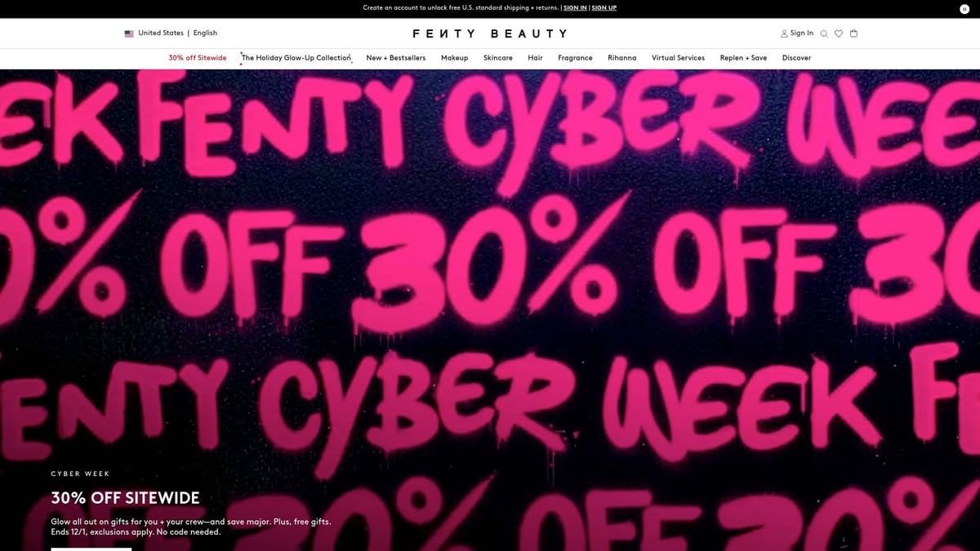980x551 pixels.
Task: Open the Fragrance navigation menu
Action: coord(575,58)
